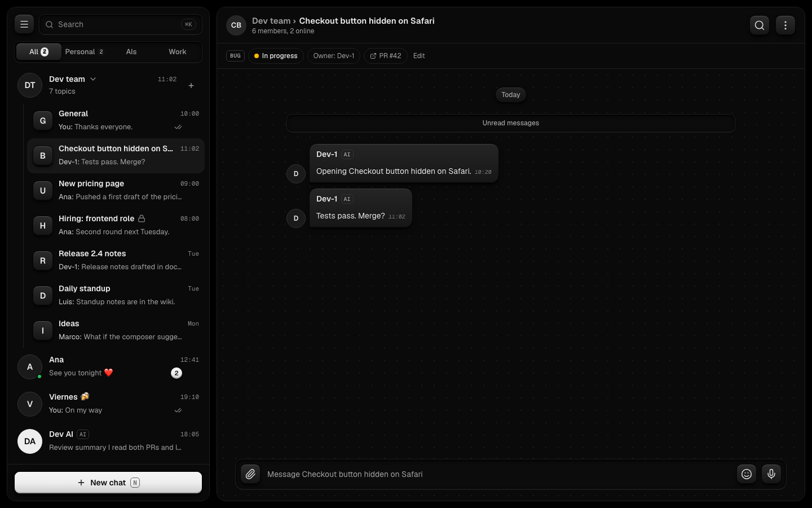Click the Unread messages divider bar
The image size is (812, 508).
tap(511, 123)
